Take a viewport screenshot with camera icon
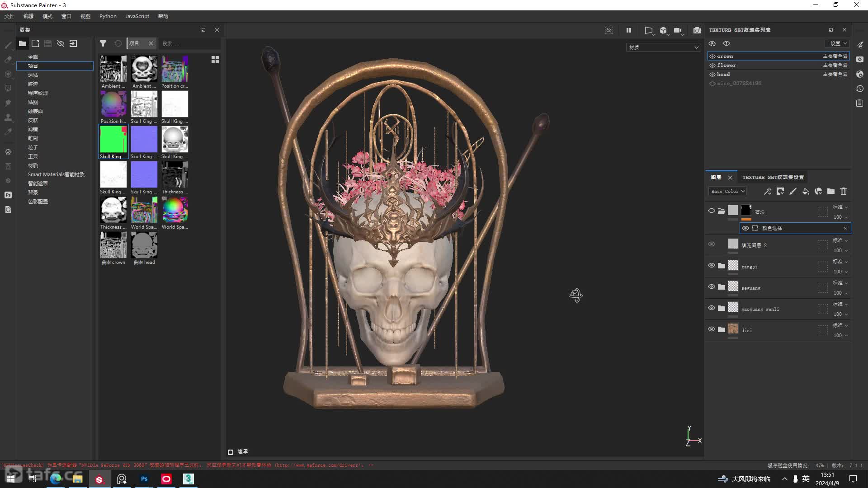 click(697, 30)
